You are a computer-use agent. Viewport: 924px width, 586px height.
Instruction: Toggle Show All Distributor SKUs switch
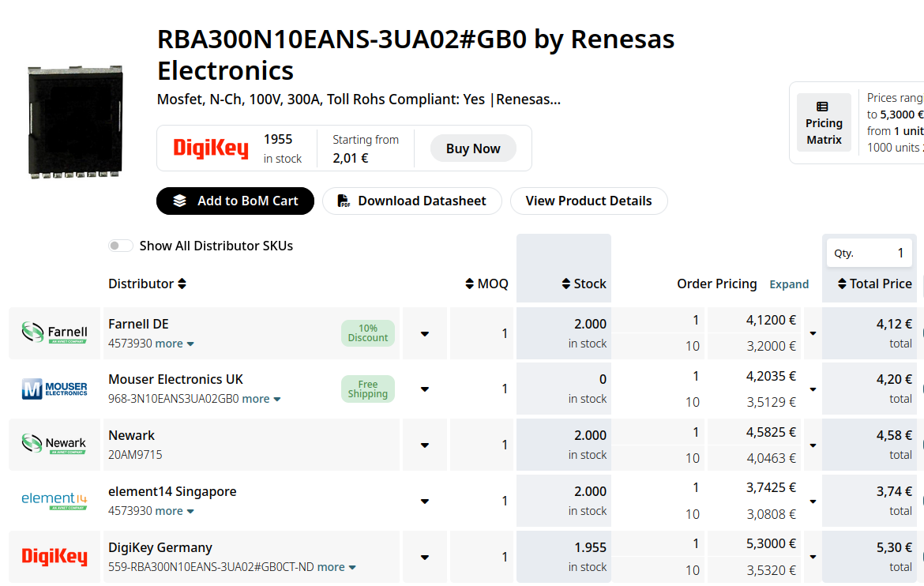tap(120, 246)
